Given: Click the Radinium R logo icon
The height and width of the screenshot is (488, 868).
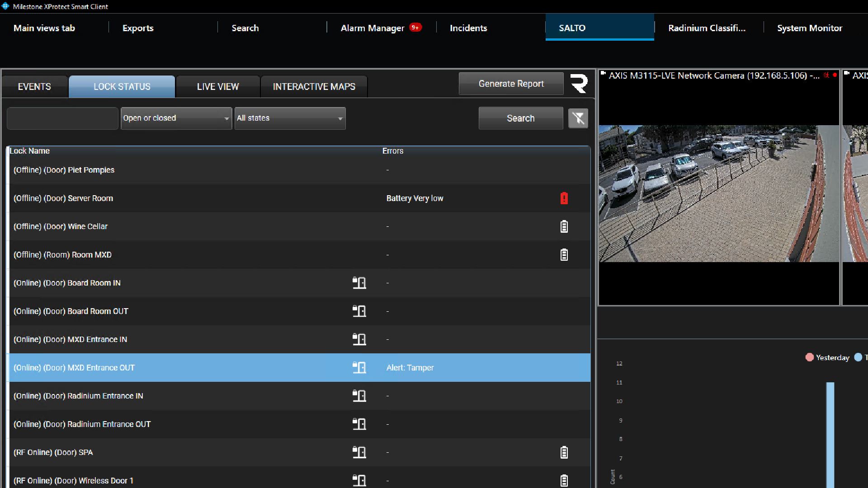Looking at the screenshot, I should 579,84.
